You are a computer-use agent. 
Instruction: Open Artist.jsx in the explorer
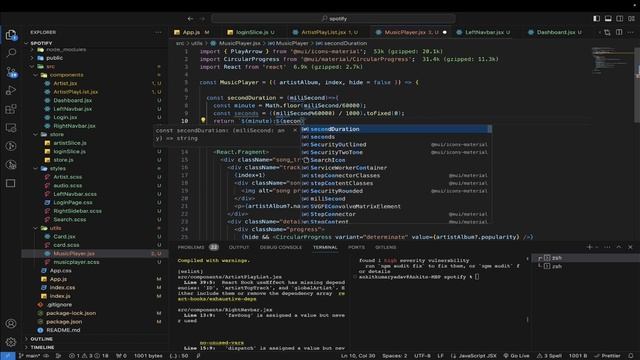click(65, 83)
